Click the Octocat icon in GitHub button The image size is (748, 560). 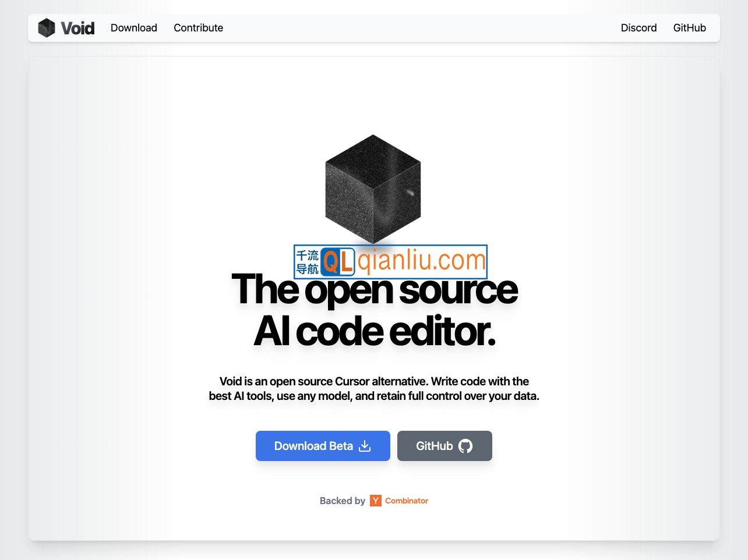(x=465, y=446)
